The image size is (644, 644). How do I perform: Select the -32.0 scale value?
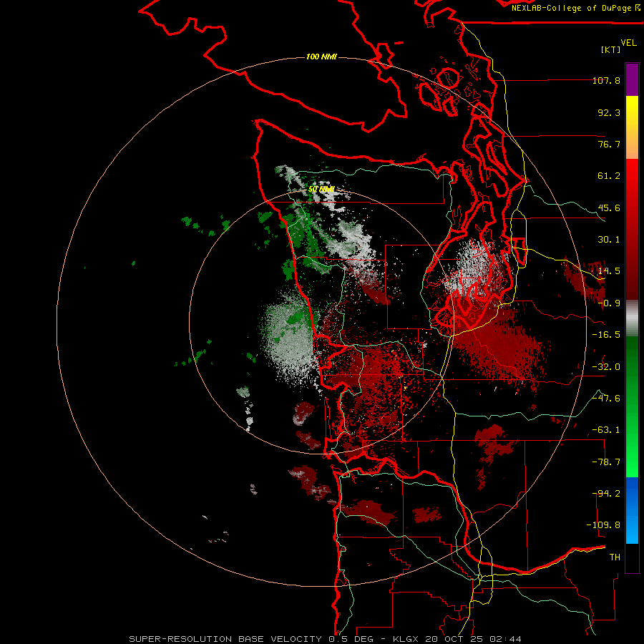point(606,367)
